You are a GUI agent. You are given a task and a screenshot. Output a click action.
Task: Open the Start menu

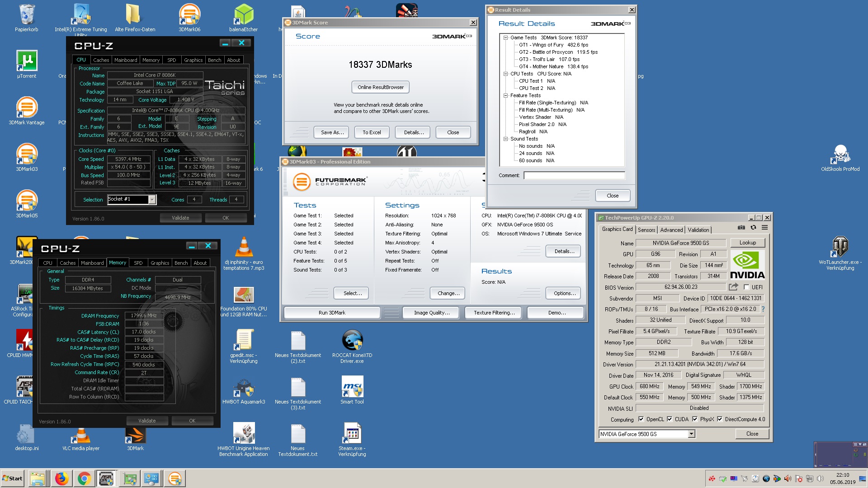point(13,478)
